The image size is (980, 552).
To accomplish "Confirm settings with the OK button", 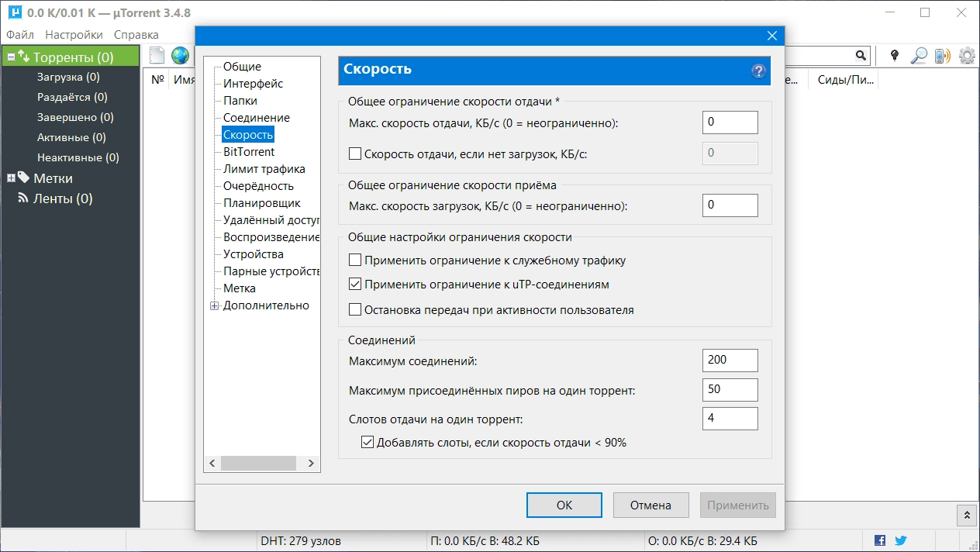I will [564, 505].
